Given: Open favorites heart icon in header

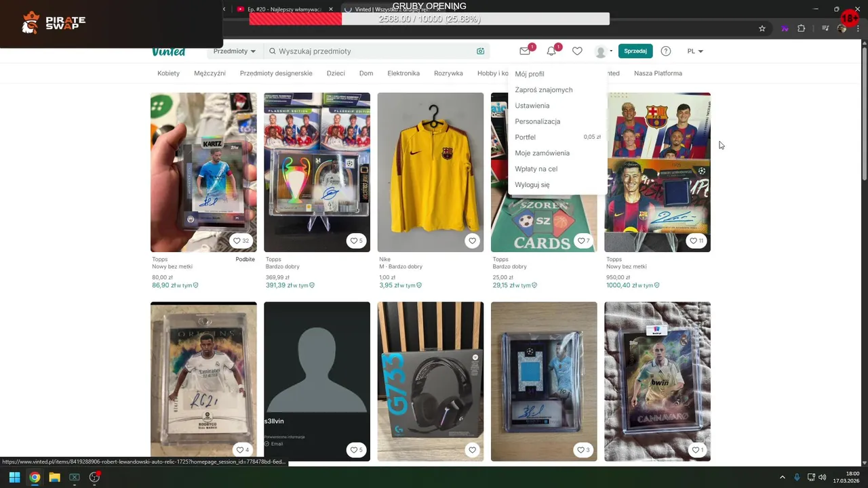Looking at the screenshot, I should 577,51.
